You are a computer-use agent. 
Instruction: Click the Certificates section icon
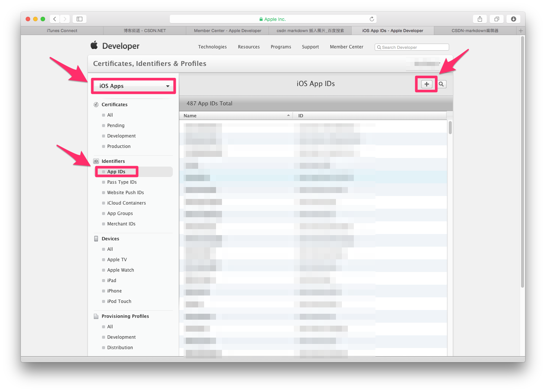click(96, 105)
